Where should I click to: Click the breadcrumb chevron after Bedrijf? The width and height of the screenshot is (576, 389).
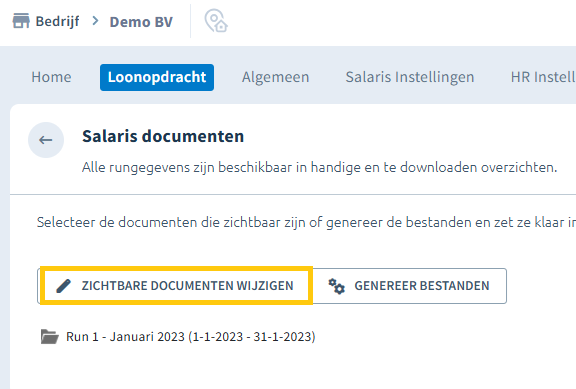click(95, 21)
